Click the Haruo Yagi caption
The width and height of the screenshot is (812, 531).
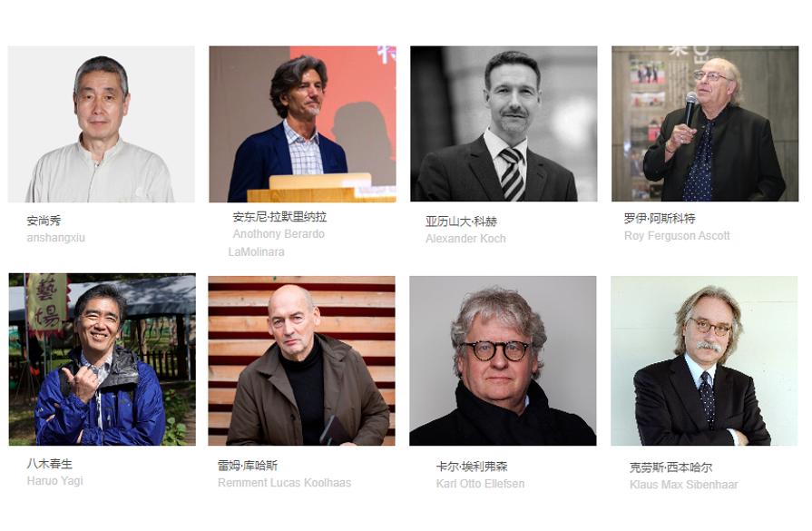pos(55,481)
